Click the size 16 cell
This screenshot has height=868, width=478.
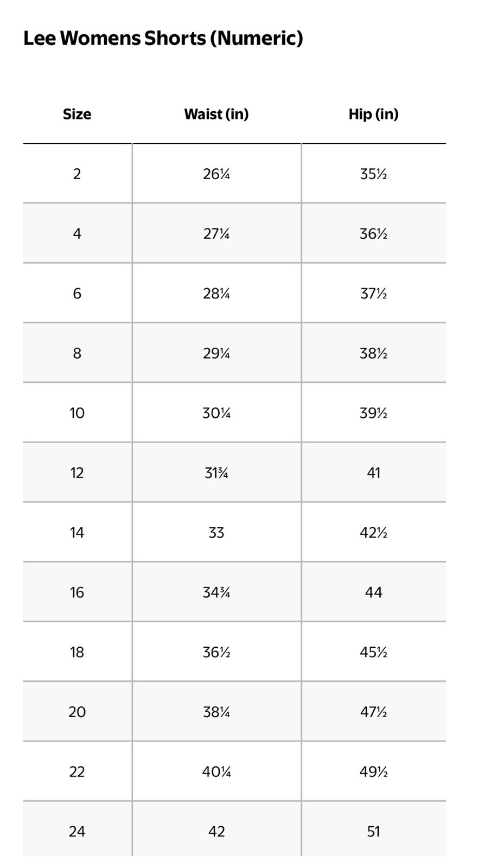click(x=77, y=592)
